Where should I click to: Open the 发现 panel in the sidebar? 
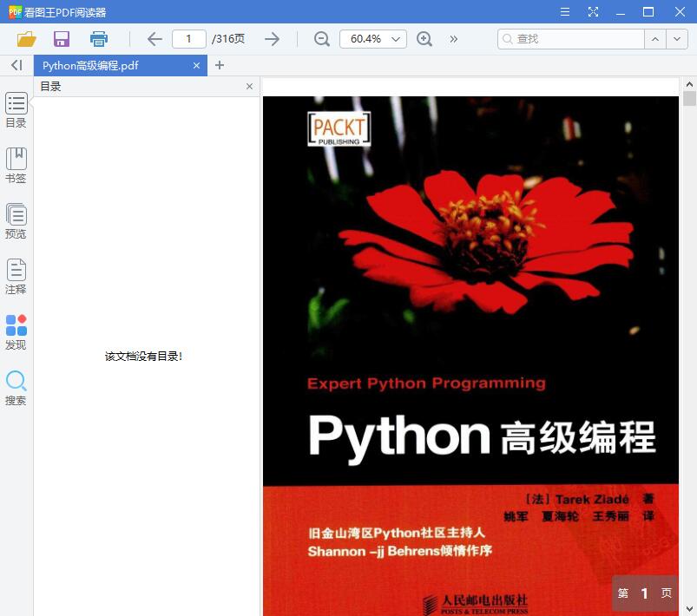click(16, 330)
